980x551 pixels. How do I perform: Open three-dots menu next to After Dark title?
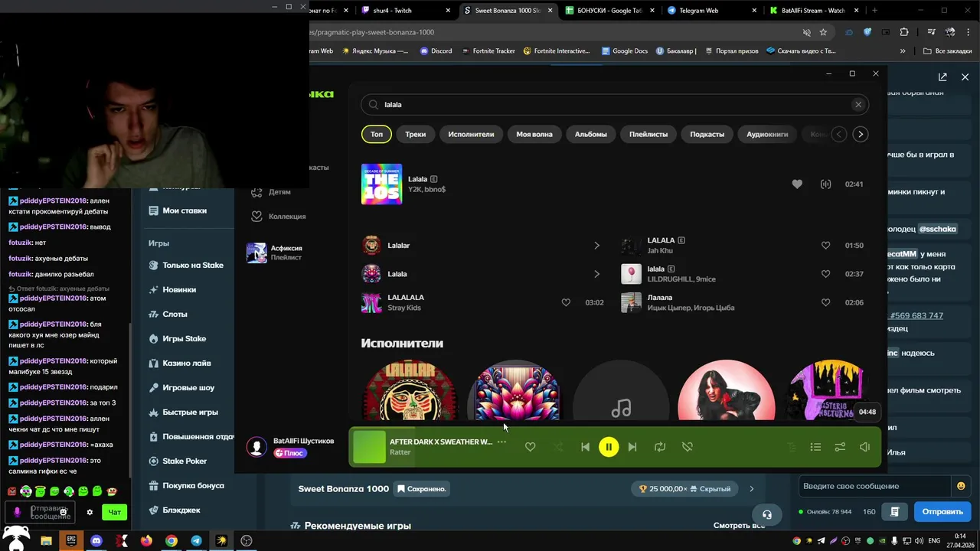tap(501, 442)
